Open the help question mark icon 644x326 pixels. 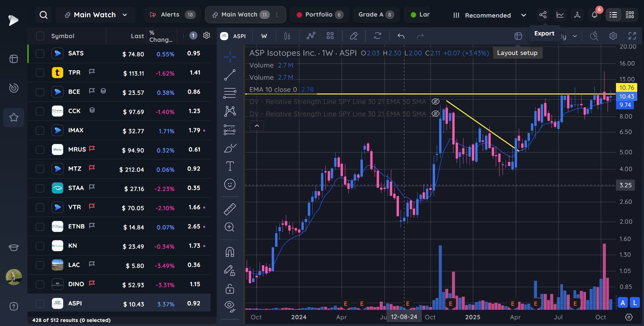(14, 306)
